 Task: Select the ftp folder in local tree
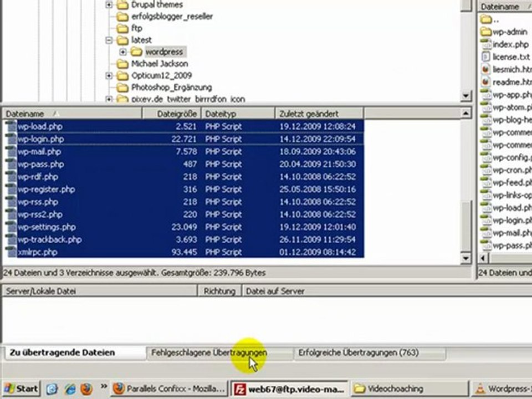coord(137,28)
